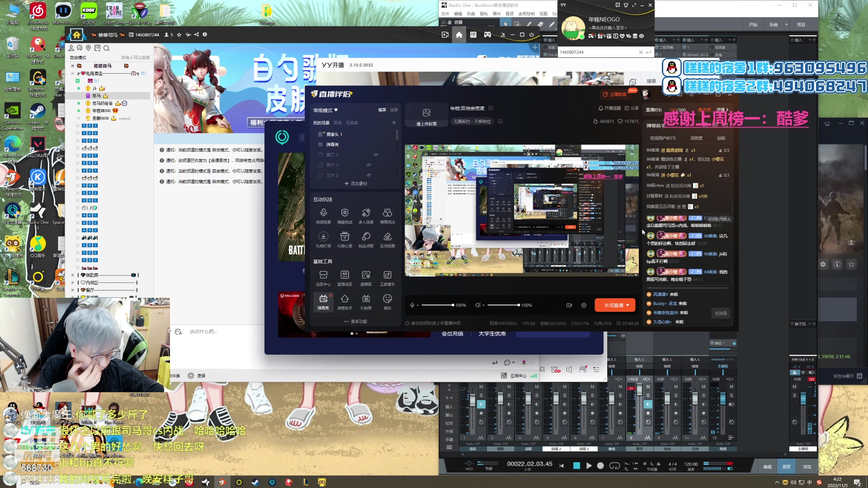Open the 星海任务 AD icon

point(344,278)
